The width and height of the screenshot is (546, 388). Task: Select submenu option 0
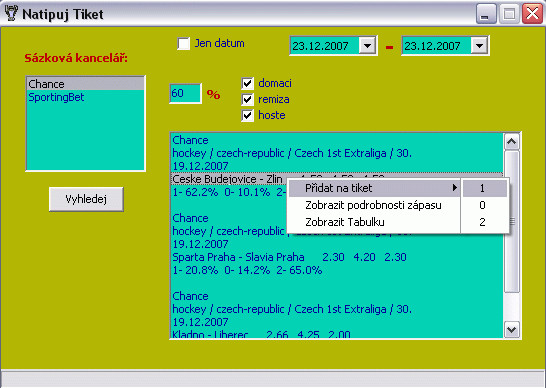(485, 205)
